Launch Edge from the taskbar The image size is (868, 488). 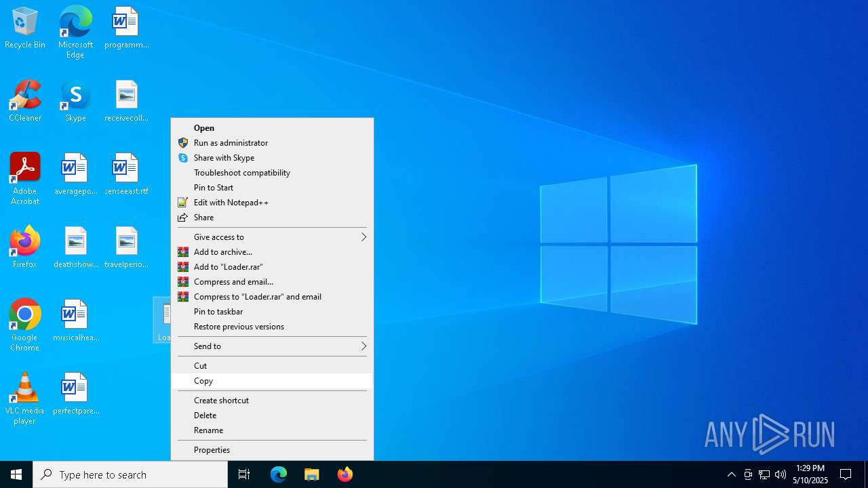click(x=279, y=474)
